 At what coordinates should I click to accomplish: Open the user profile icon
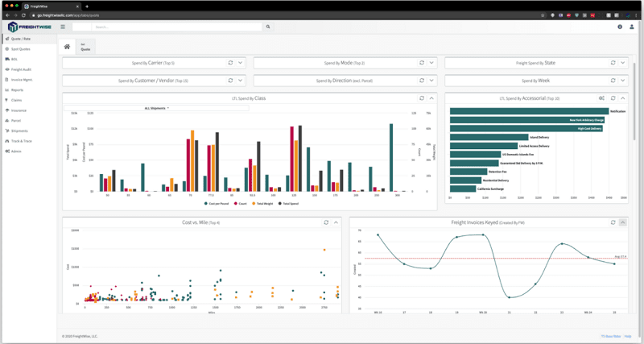632,27
